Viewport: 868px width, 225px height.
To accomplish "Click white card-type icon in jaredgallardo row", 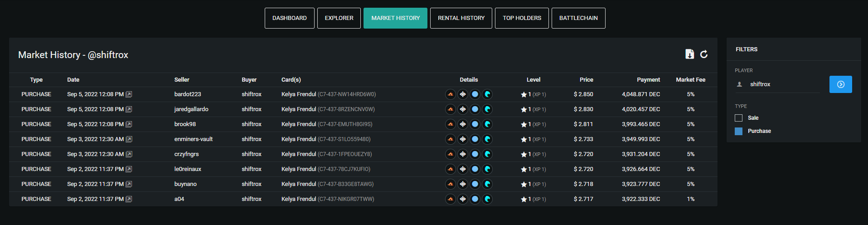I will pyautogui.click(x=463, y=109).
